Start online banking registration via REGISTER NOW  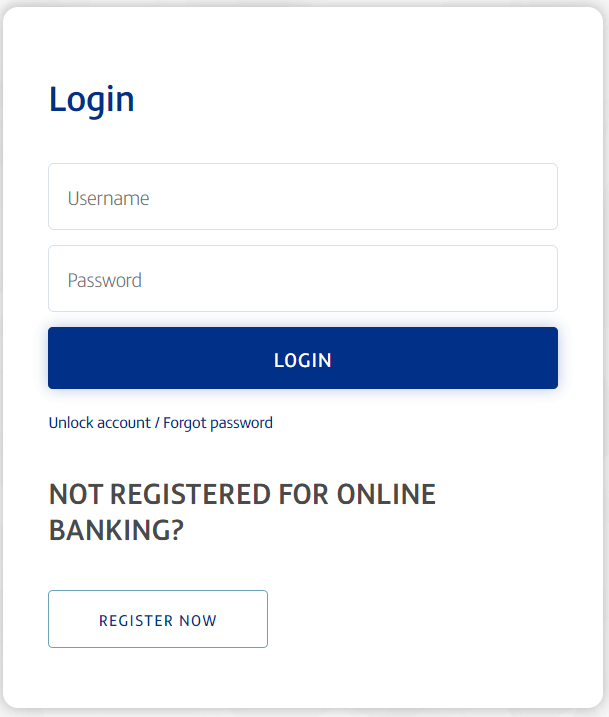point(158,620)
